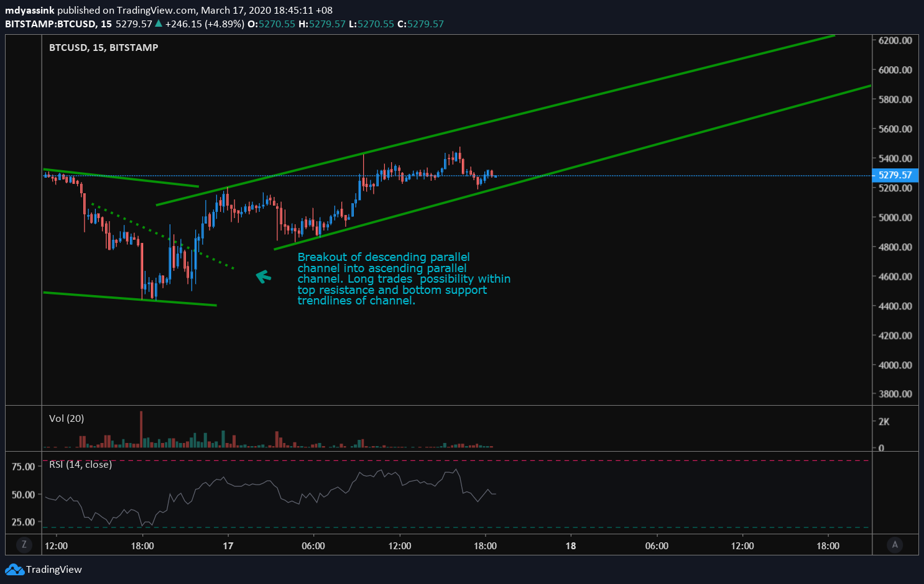Click the 4200.00 price axis label
The image size is (924, 584).
(x=895, y=335)
